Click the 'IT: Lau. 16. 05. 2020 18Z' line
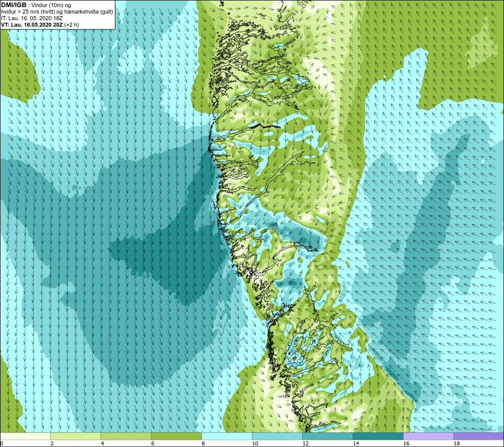Screen dimensions: 504x447 [31, 18]
